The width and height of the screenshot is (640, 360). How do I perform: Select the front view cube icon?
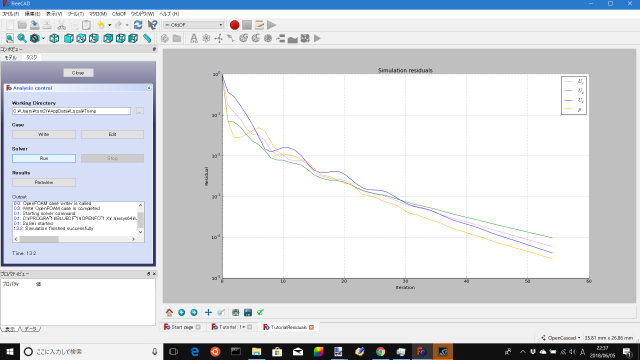pos(69,38)
